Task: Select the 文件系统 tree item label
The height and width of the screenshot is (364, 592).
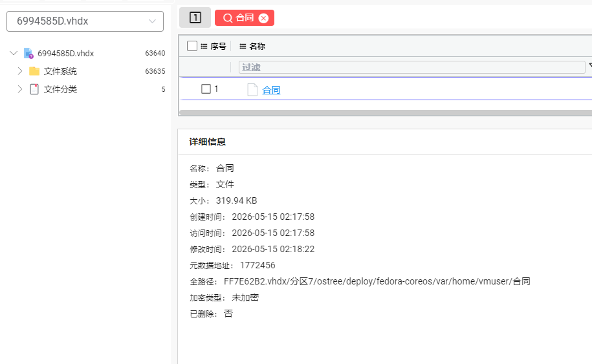Action: click(60, 71)
